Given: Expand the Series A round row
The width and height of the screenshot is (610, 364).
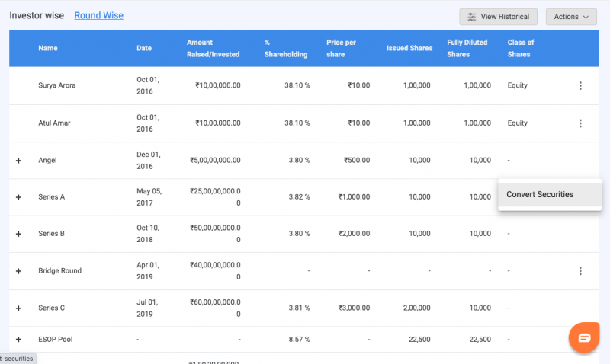Looking at the screenshot, I should point(18,197).
